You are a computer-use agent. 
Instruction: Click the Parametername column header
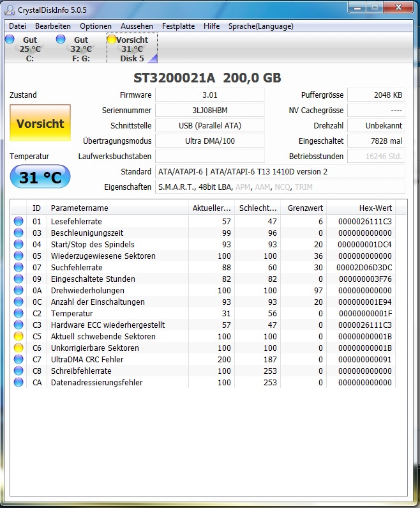pos(118,208)
